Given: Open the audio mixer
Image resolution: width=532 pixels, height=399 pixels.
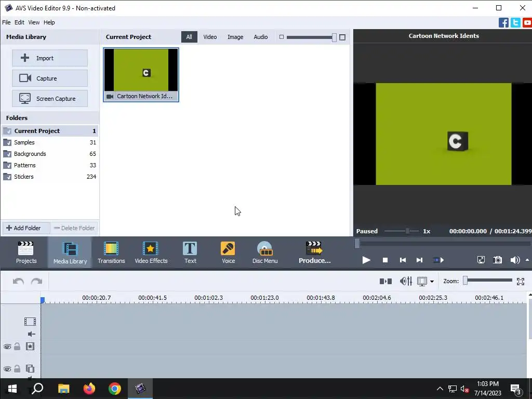Looking at the screenshot, I should (406, 281).
